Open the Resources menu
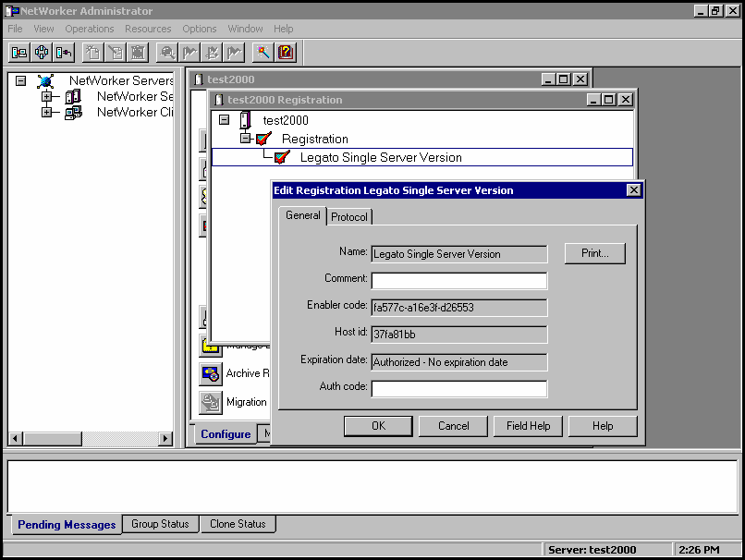Screen dimensions: 745x560 pos(148,29)
